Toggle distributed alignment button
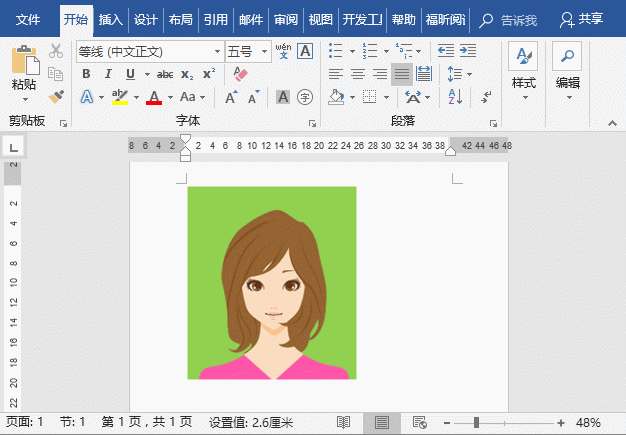626x435 pixels. click(423, 74)
